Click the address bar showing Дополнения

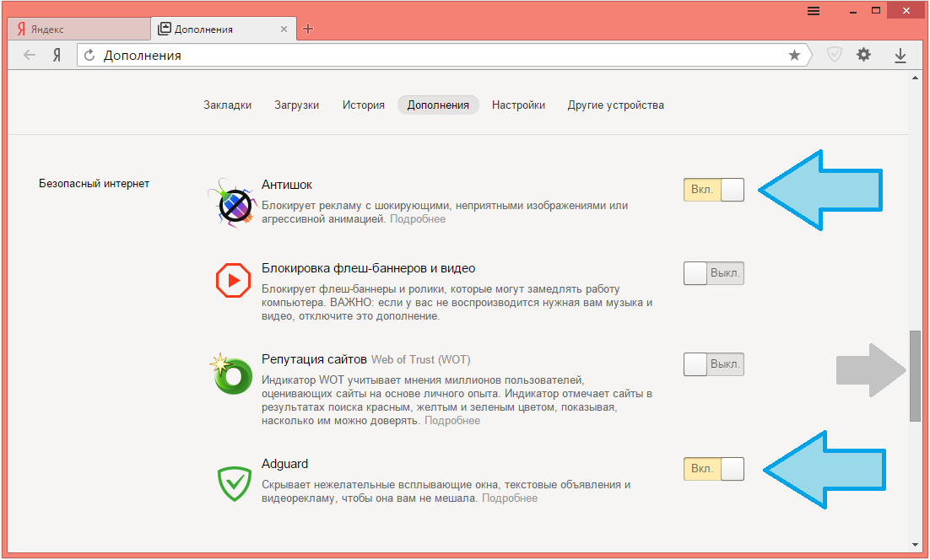444,55
